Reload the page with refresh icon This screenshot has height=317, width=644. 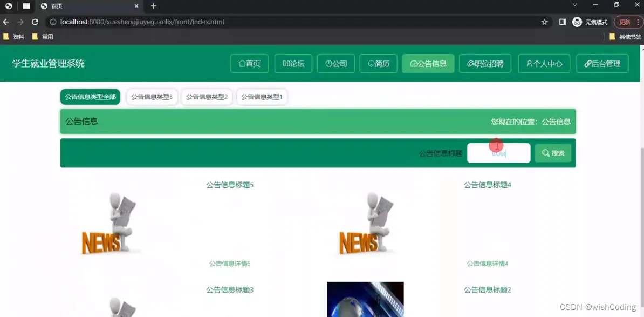35,22
